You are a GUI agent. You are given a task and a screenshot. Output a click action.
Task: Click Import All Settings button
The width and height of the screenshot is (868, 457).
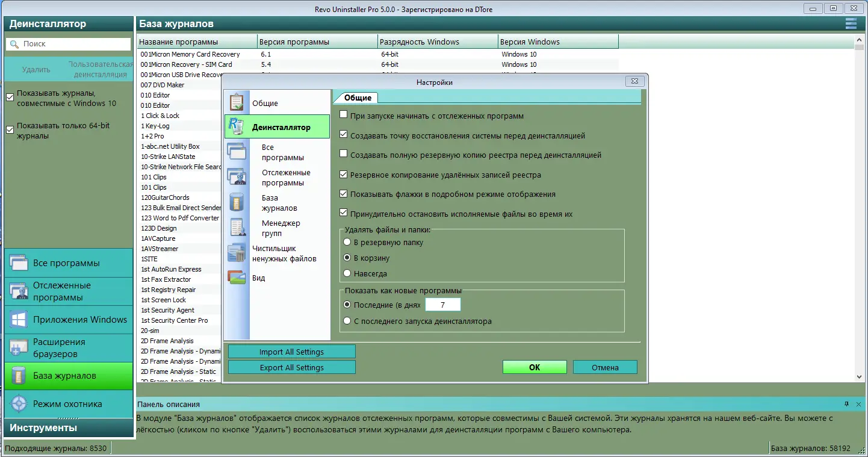click(x=292, y=352)
